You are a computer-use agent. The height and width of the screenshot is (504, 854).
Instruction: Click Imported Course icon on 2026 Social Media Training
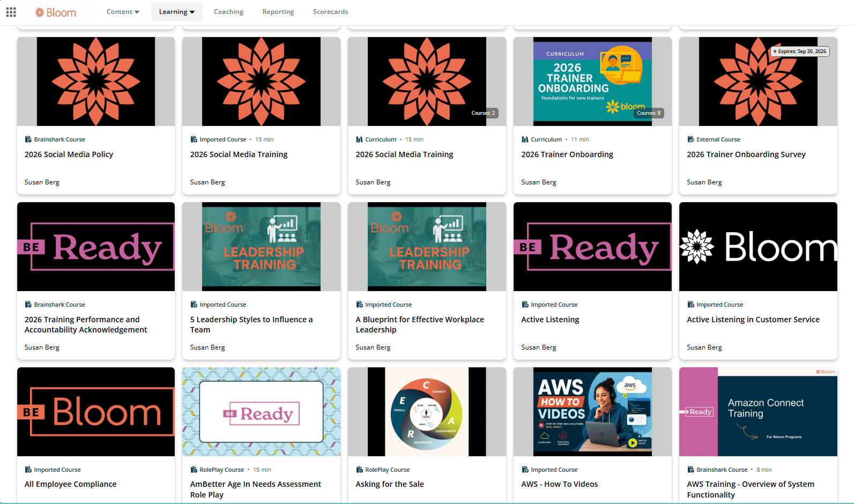[x=194, y=139]
